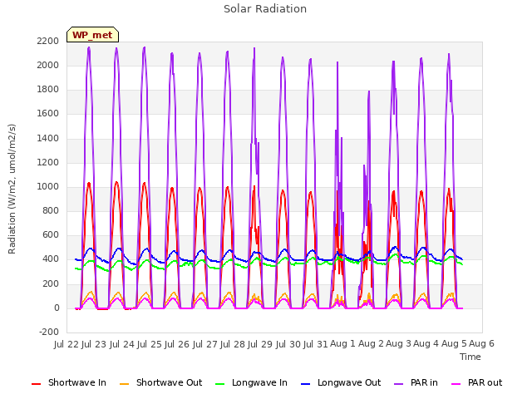
Task: Click the 1400 y-axis tick label
Action: (x=48, y=139)
